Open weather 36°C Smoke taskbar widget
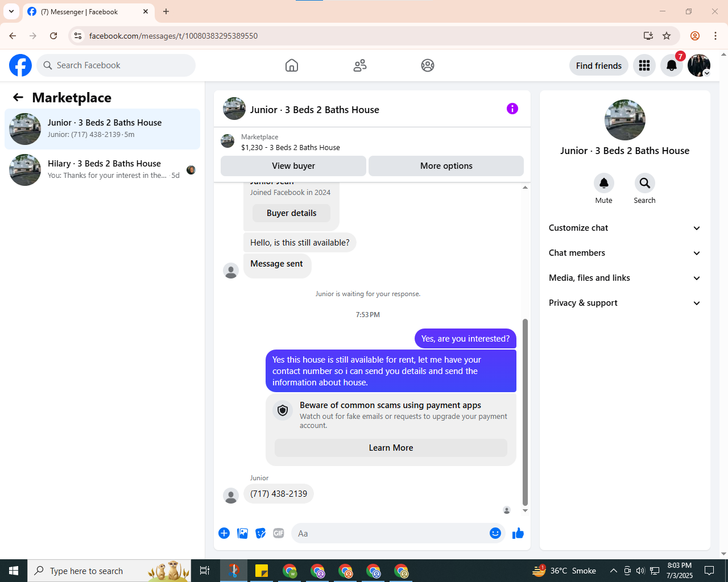This screenshot has height=582, width=728. click(x=564, y=571)
